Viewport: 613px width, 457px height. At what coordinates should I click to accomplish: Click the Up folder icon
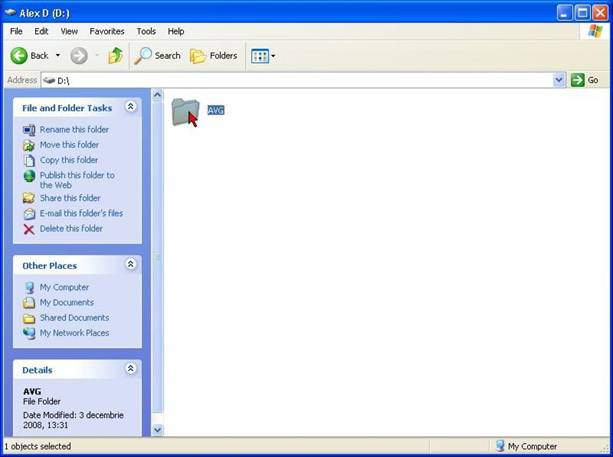tap(116, 56)
